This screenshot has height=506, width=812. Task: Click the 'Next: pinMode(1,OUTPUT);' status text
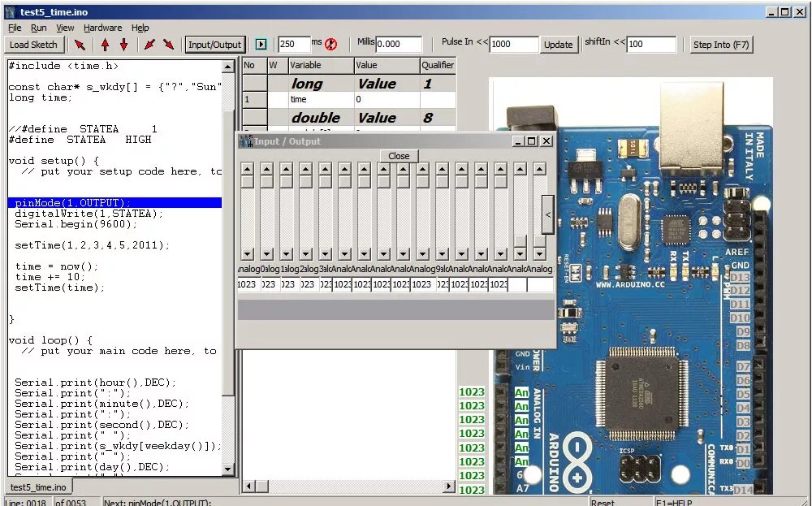158,503
